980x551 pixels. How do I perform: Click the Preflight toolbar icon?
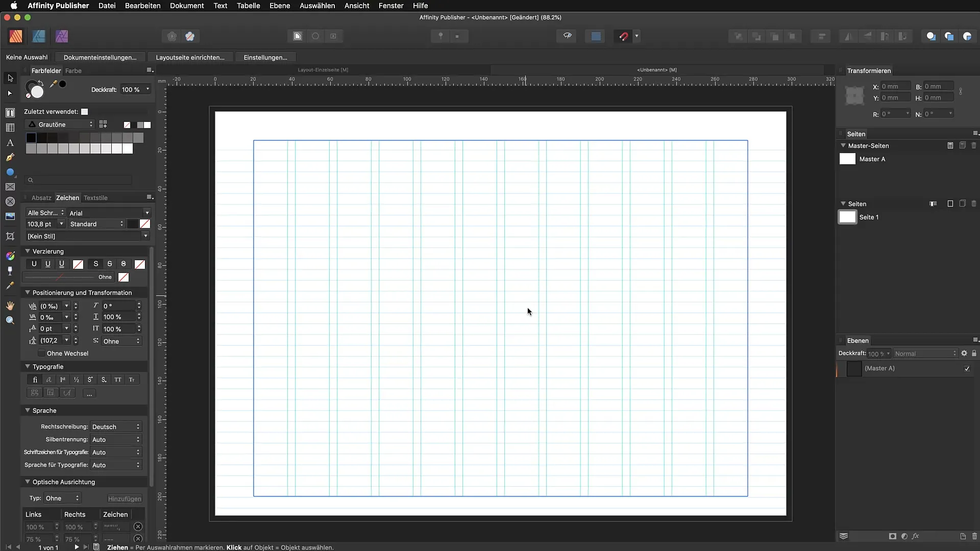pos(567,36)
